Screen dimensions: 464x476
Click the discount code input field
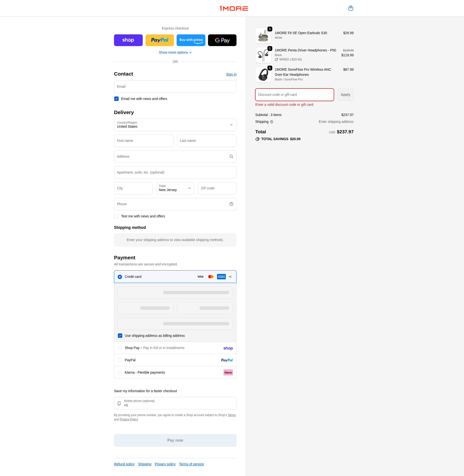coord(294,95)
